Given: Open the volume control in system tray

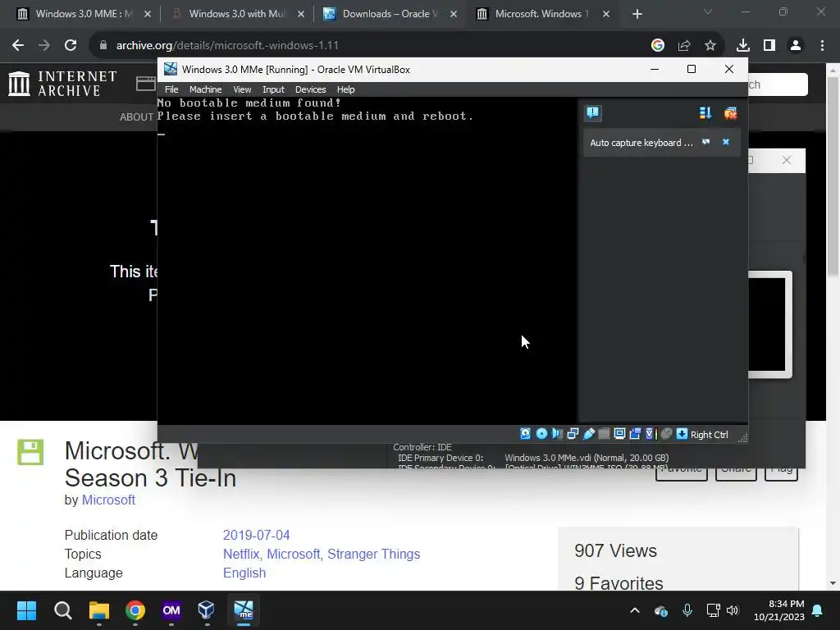Looking at the screenshot, I should click(733, 610).
